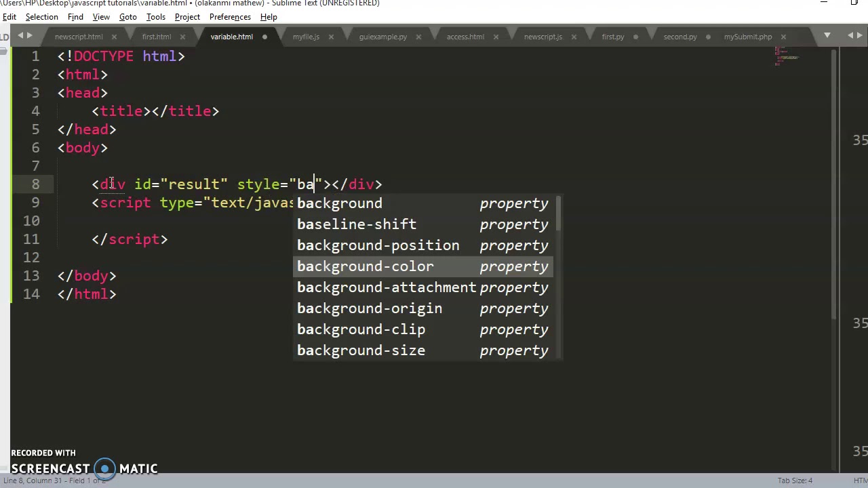
Task: Close the newscript.js tab
Action: click(574, 37)
